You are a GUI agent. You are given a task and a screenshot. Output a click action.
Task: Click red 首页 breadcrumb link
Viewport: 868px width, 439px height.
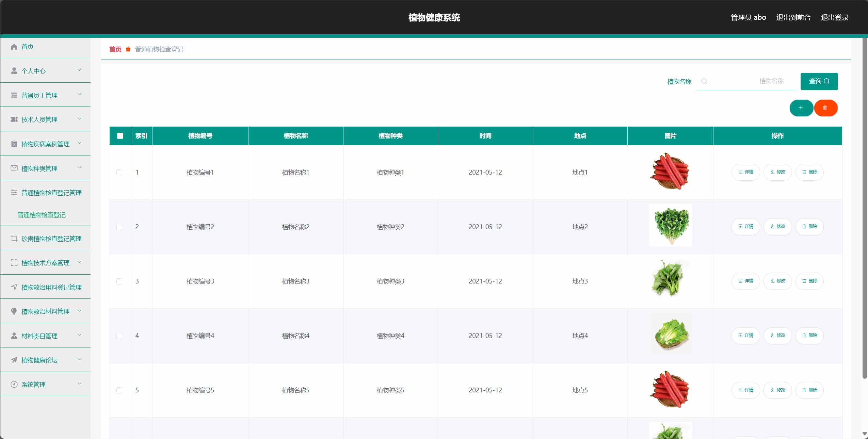(115, 49)
